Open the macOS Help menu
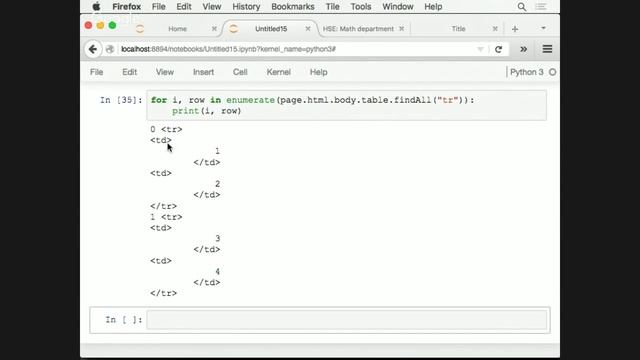Image resolution: width=640 pixels, height=360 pixels. pos(433,7)
